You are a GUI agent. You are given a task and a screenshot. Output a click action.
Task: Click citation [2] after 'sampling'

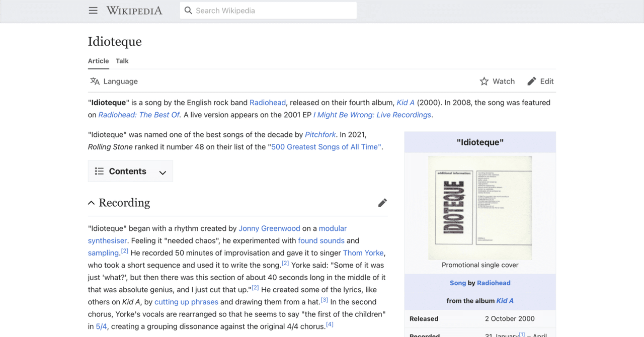pos(125,250)
